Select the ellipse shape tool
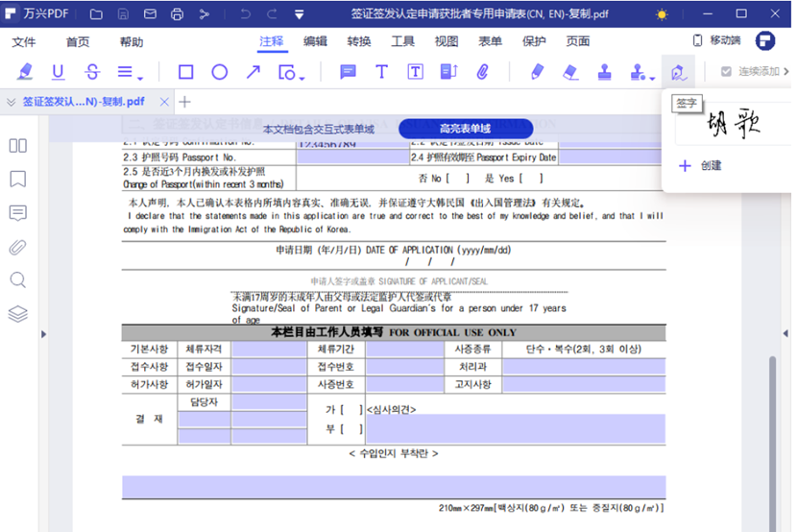Image resolution: width=798 pixels, height=532 pixels. [219, 72]
